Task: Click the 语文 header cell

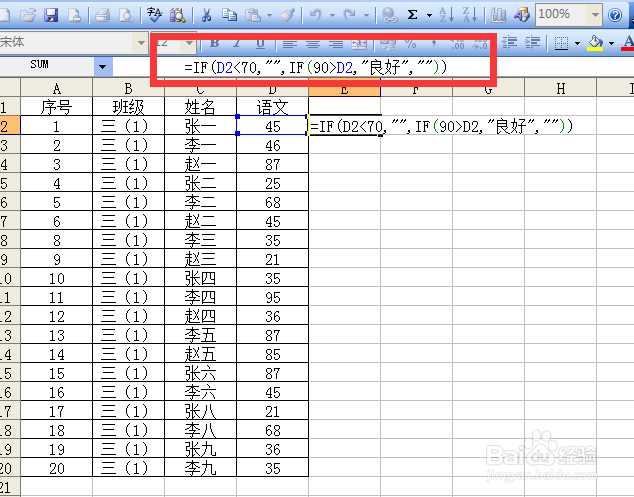Action: click(272, 107)
